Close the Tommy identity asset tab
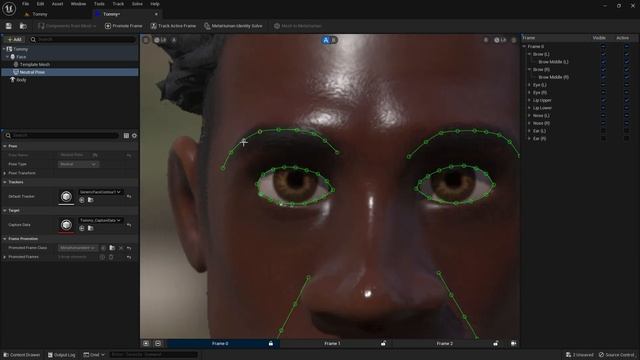The image size is (640, 360). point(156,14)
